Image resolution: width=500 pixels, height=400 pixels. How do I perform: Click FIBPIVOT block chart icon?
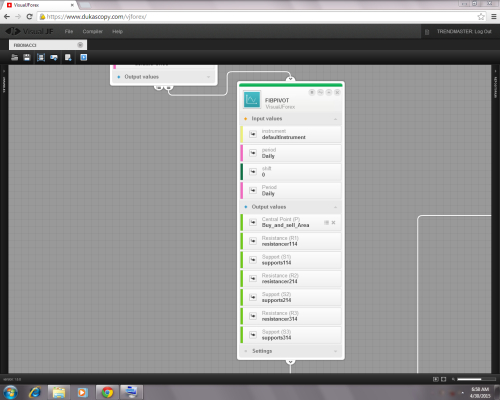point(252,100)
